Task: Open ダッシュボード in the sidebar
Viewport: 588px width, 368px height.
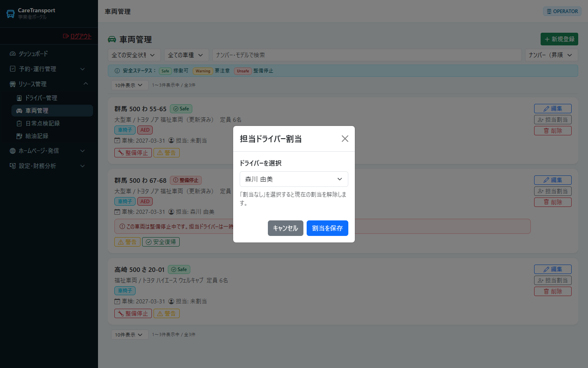Action: tap(49, 54)
